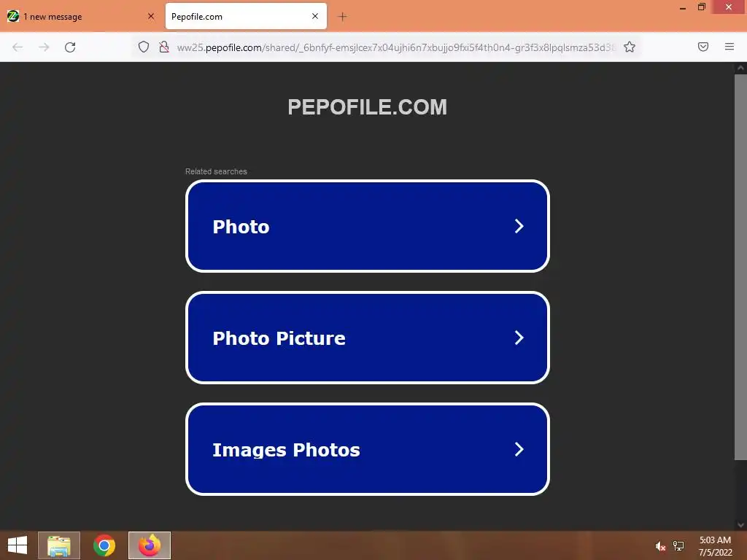Image resolution: width=747 pixels, height=560 pixels.
Task: Open the network tray icon
Action: (678, 545)
